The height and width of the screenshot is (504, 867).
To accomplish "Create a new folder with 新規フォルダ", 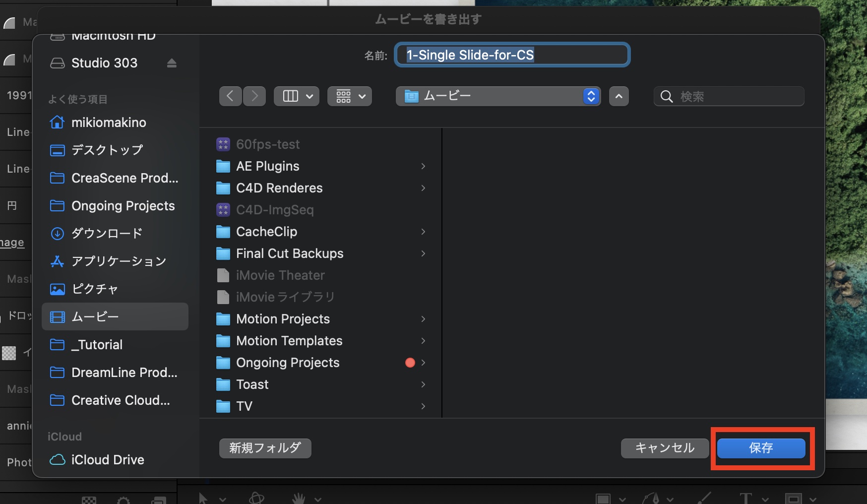I will pyautogui.click(x=265, y=448).
